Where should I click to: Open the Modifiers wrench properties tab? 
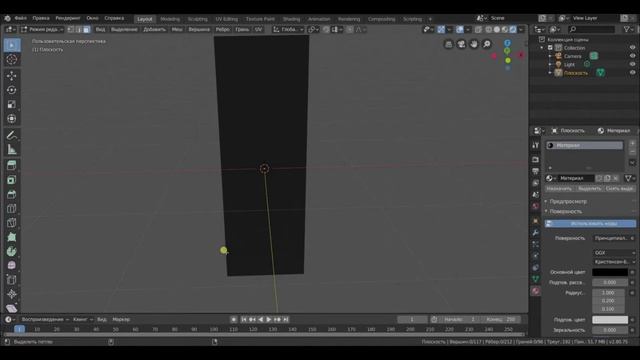tap(536, 233)
